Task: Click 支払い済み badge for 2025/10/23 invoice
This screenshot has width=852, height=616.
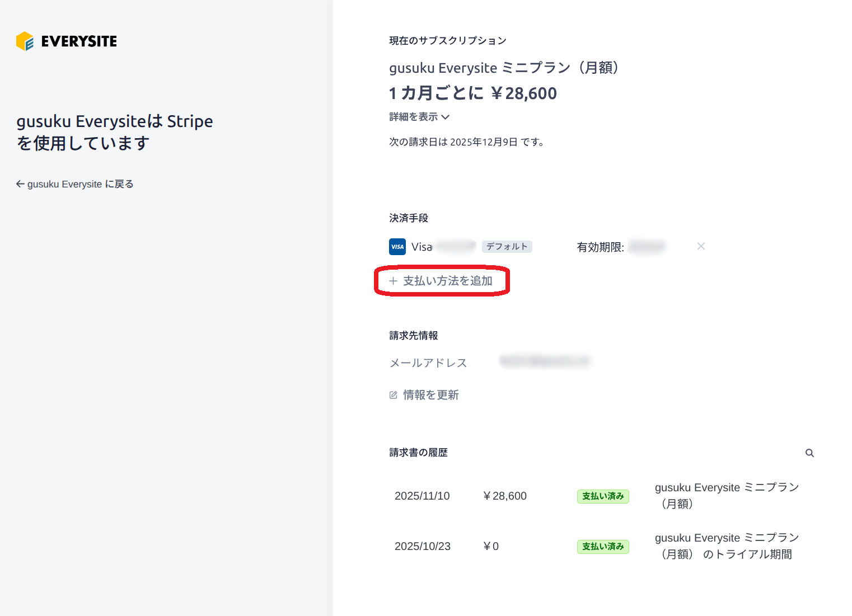Action: pos(603,547)
